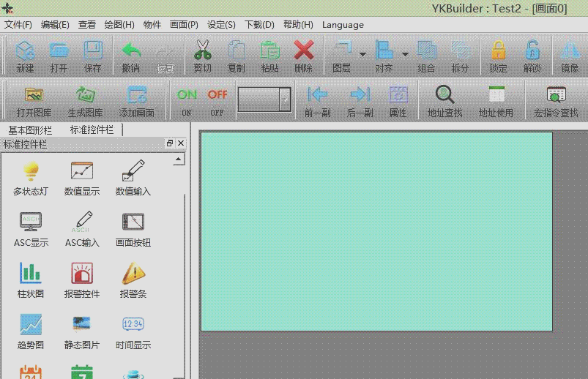This screenshot has height=379, width=588.
Task: Open address search (地址查找) tool
Action: click(x=444, y=100)
